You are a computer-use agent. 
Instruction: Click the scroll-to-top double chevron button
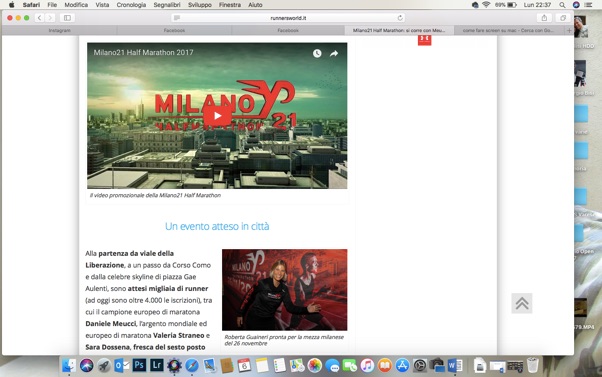[x=522, y=303]
